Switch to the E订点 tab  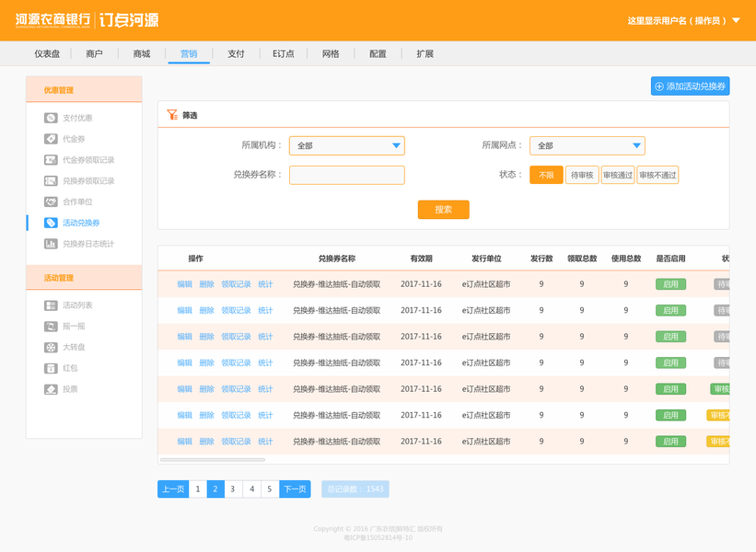point(284,53)
